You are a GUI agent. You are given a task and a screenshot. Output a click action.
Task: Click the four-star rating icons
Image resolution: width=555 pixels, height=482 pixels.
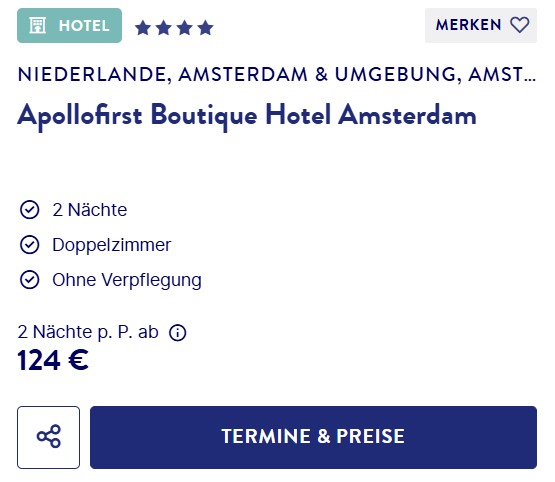tap(174, 28)
